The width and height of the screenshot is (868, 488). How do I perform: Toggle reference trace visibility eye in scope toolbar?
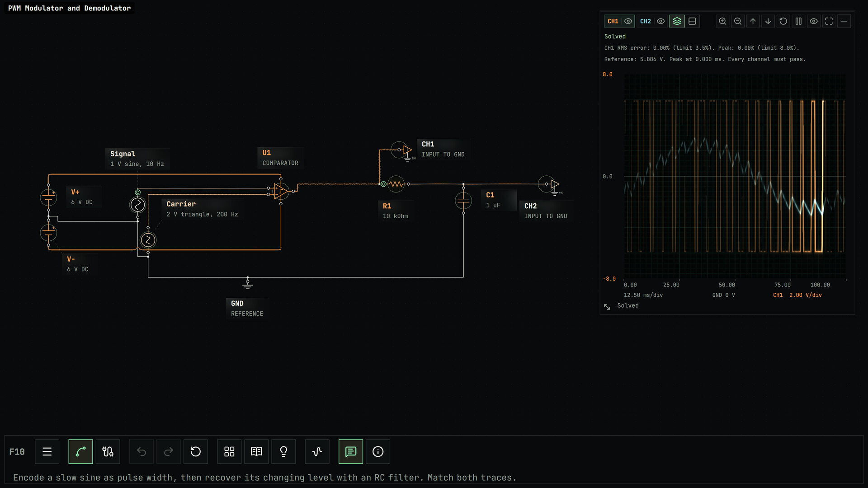(x=814, y=21)
